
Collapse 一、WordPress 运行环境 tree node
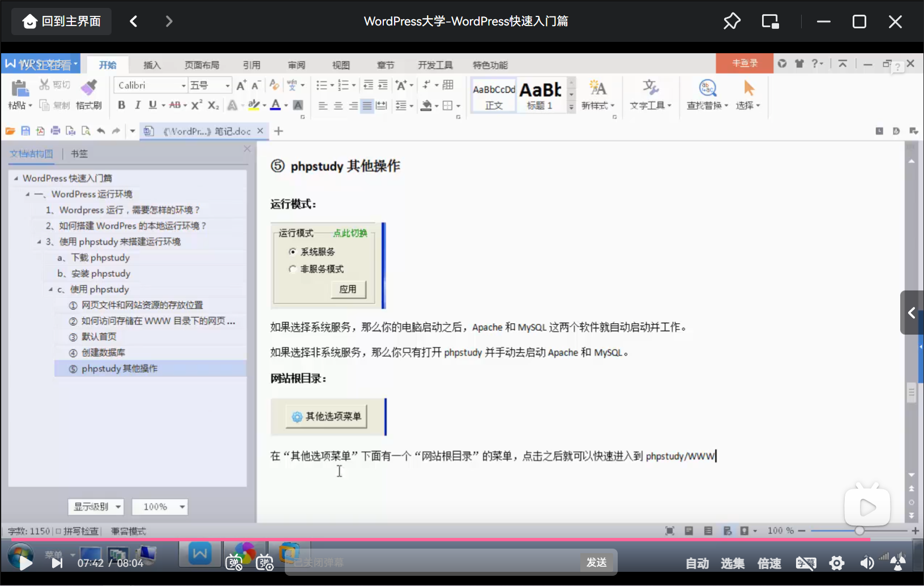pos(27,194)
